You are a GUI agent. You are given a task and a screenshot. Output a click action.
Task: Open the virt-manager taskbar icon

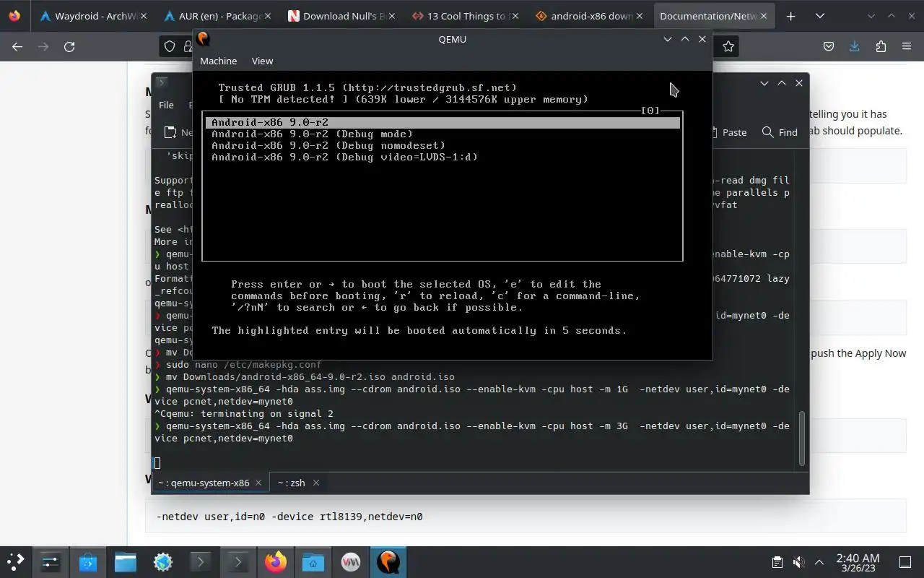[351, 561]
